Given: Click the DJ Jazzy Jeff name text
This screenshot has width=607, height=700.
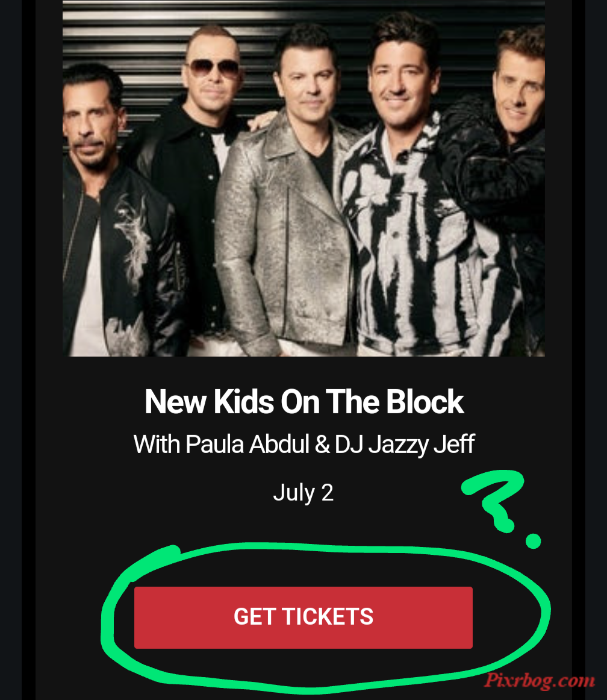Looking at the screenshot, I should pyautogui.click(x=405, y=444).
